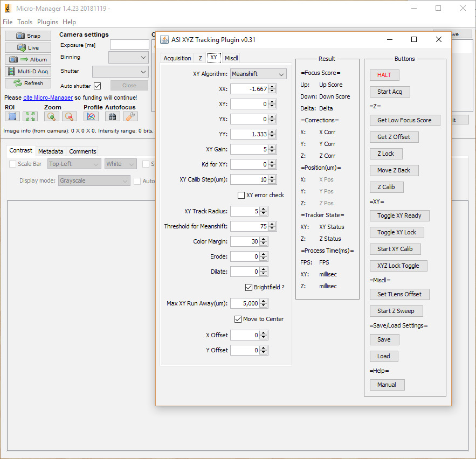Screen dimensions: 476x459
Task: Click the Toggle XY Lock button
Action: (x=397, y=232)
